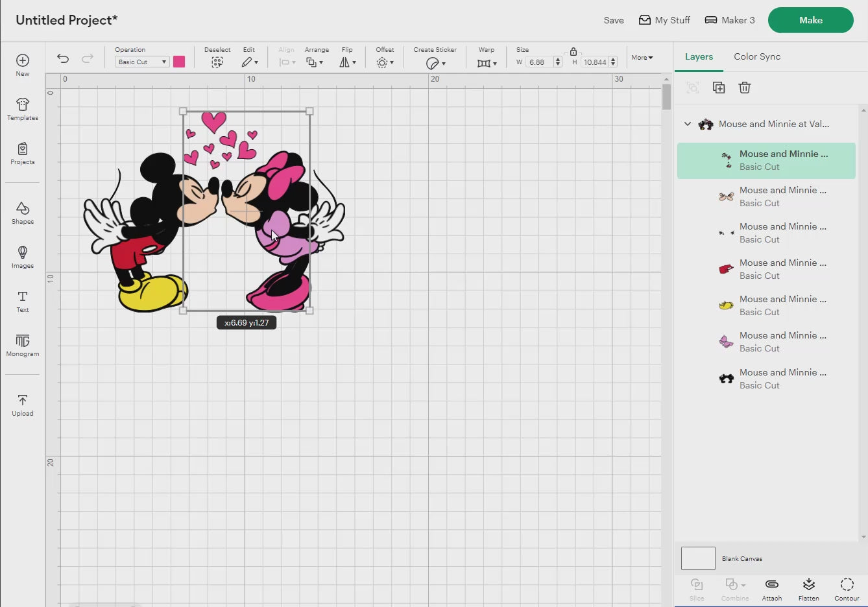This screenshot has width=868, height=607.
Task: Click the bottom-right resize handle
Action: click(x=309, y=311)
